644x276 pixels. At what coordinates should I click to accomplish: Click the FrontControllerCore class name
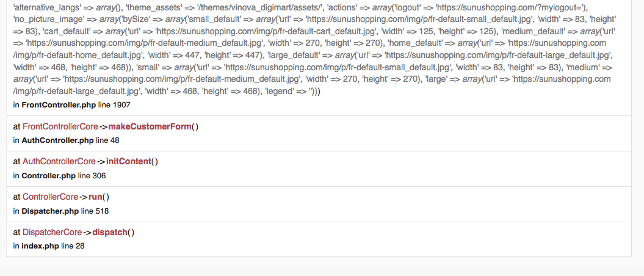pos(60,126)
